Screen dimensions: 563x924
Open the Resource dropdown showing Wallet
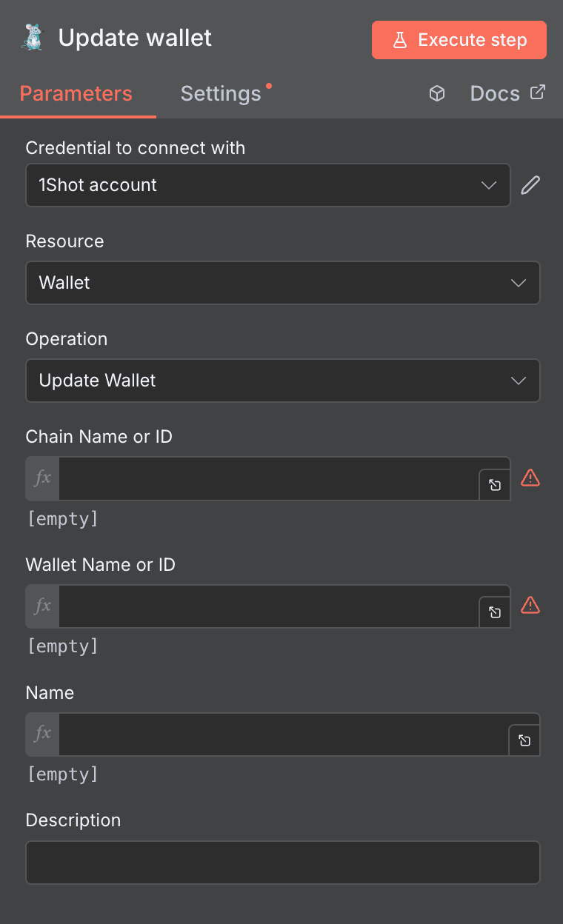pyautogui.click(x=282, y=283)
